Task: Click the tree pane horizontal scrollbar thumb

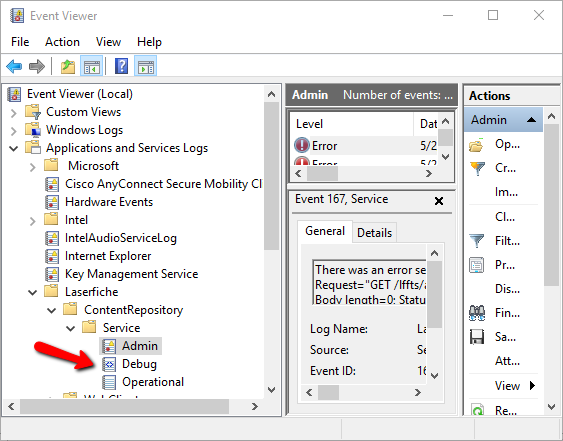Action: 124,406
